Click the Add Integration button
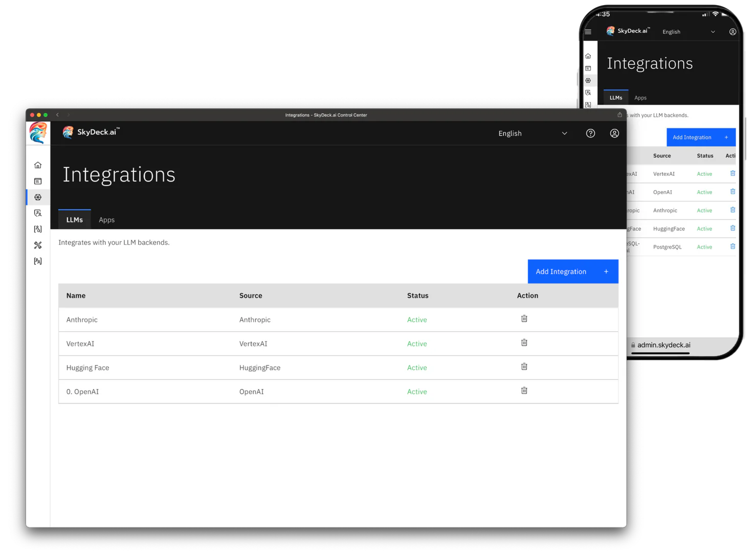Screen dimensions: 756x552 point(572,271)
